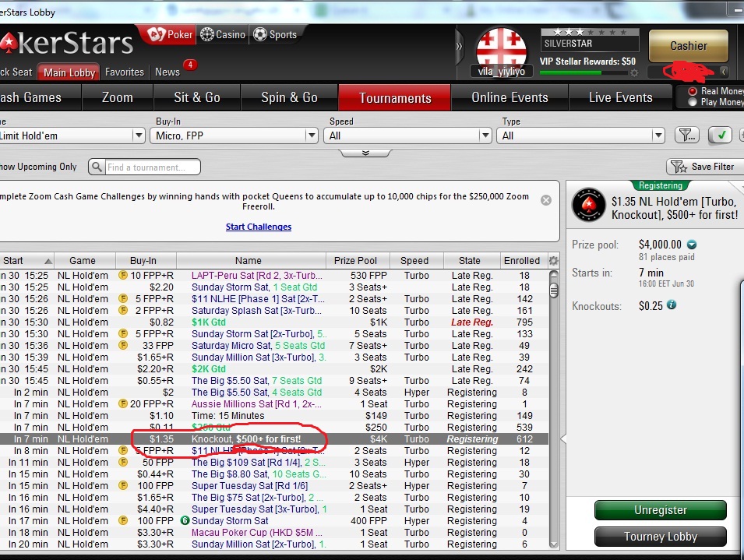Open the Casino chip icon tab
The height and width of the screenshot is (560, 744).
click(223, 34)
